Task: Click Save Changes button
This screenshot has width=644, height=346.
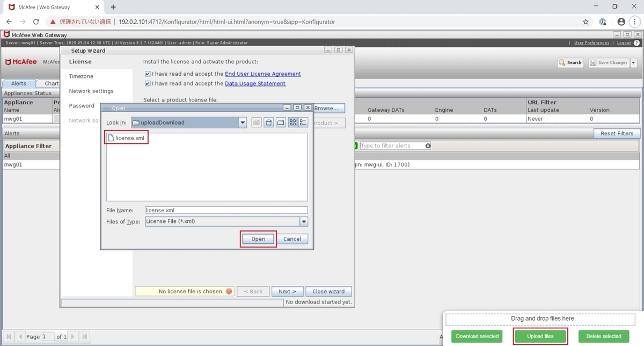Action: tap(609, 62)
